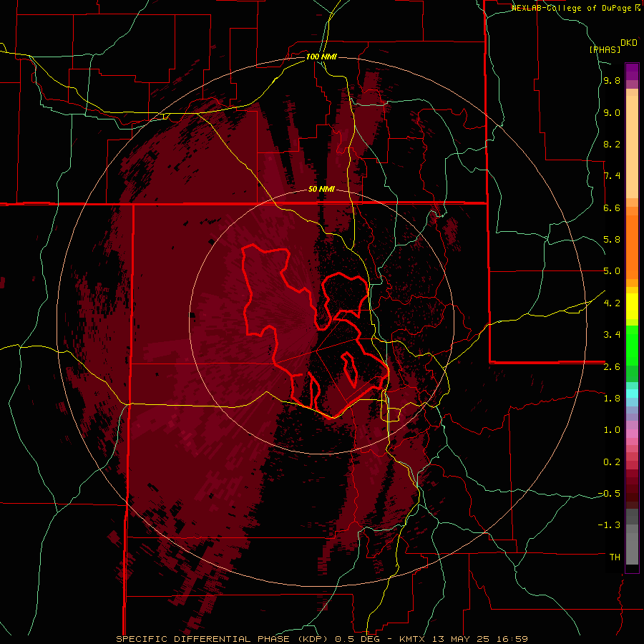Click the NEXLAB-College of DuPage credit text
This screenshot has width=644, height=644.
click(572, 8)
